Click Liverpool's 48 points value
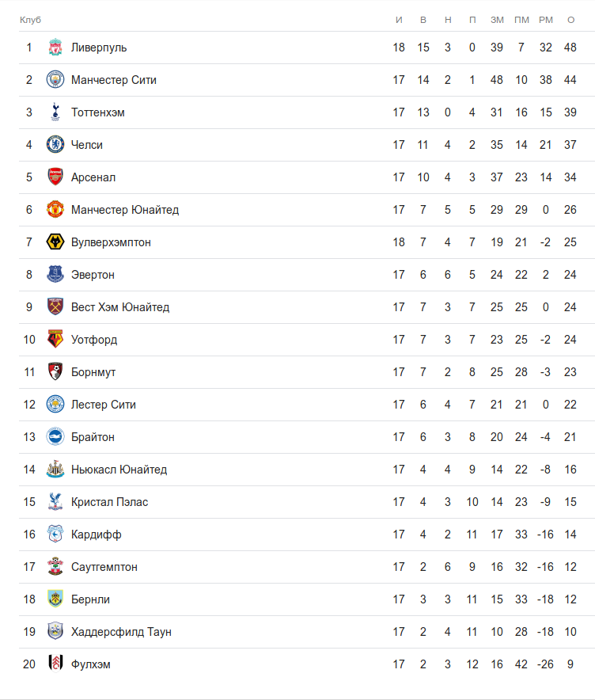The height and width of the screenshot is (700, 595). point(570,48)
